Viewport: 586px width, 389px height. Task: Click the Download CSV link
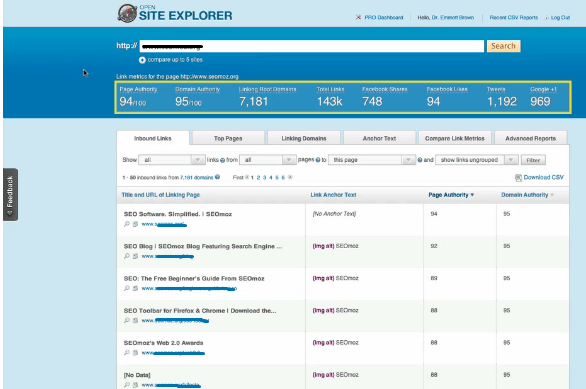pyautogui.click(x=543, y=177)
